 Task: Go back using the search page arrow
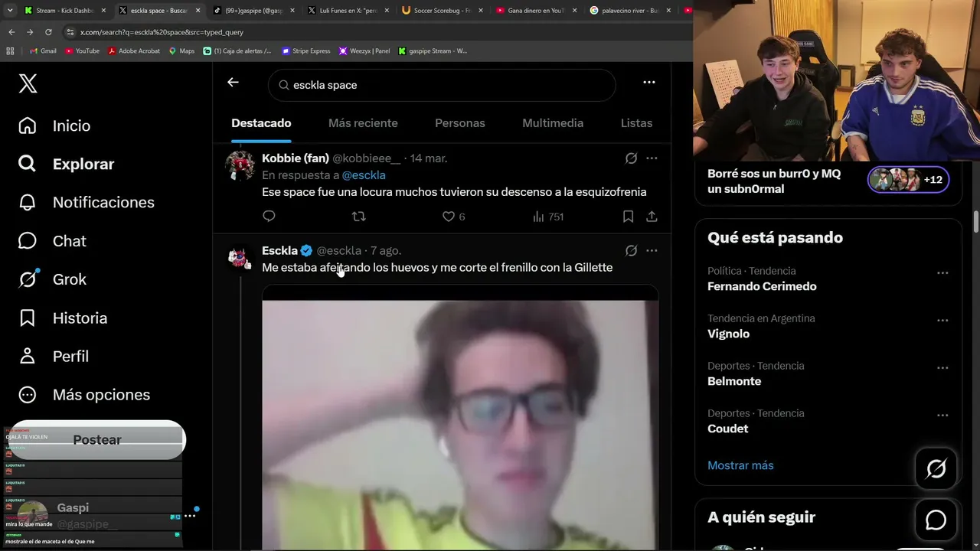pyautogui.click(x=233, y=83)
